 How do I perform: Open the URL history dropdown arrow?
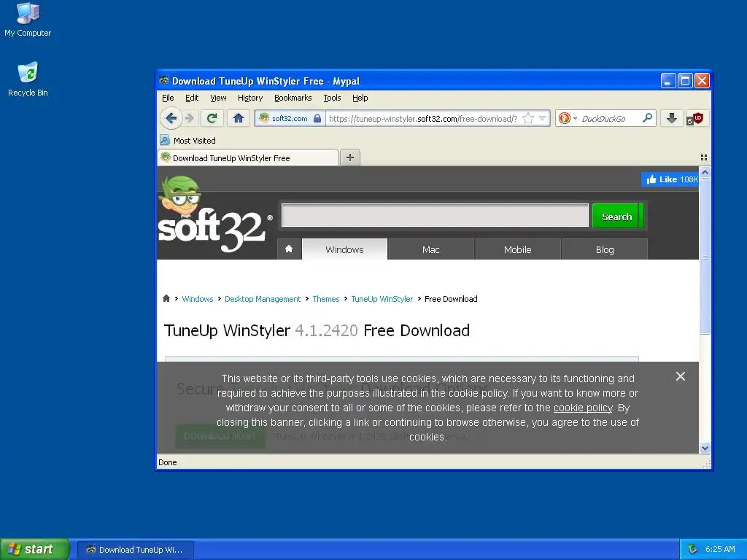542,119
